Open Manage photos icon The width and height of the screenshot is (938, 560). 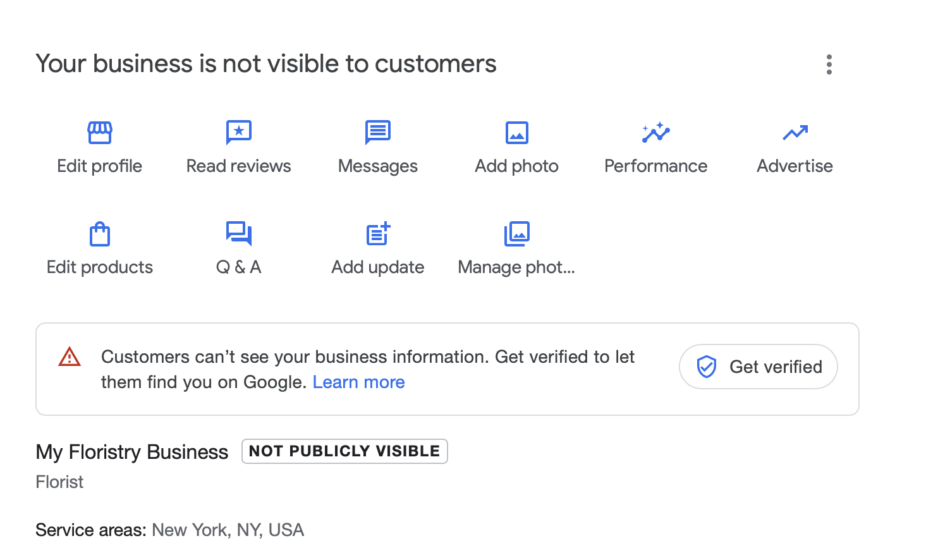pos(516,234)
